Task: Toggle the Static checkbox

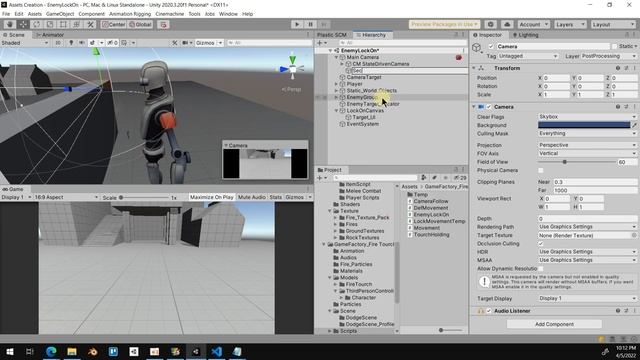Action: (614, 47)
